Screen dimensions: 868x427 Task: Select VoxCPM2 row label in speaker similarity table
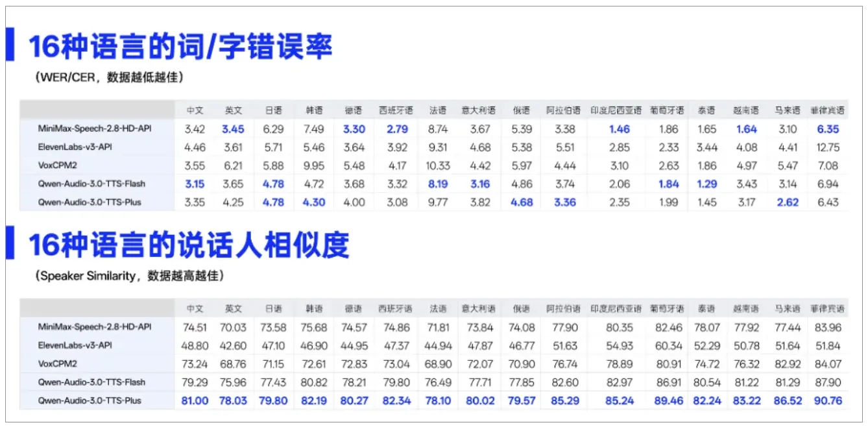[x=57, y=363]
